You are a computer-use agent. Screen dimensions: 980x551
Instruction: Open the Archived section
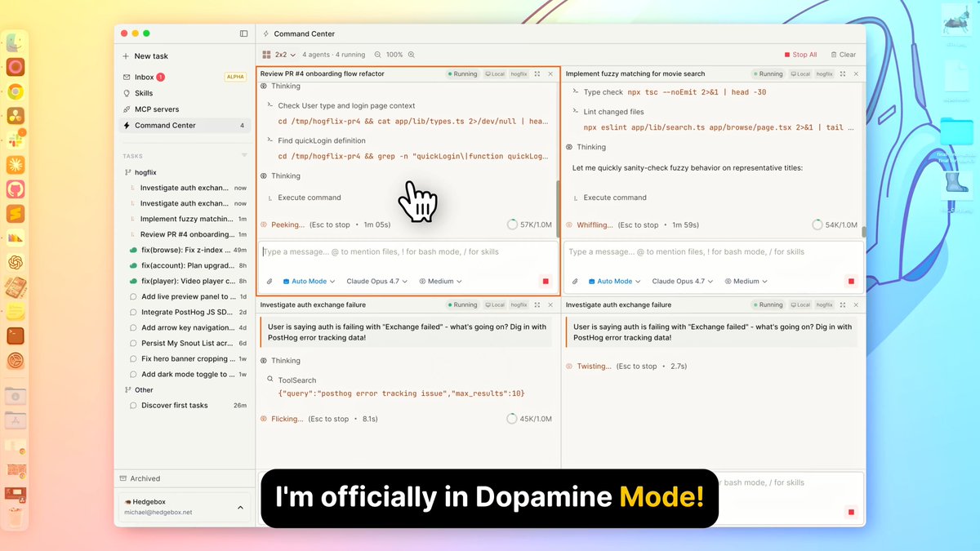[184, 478]
